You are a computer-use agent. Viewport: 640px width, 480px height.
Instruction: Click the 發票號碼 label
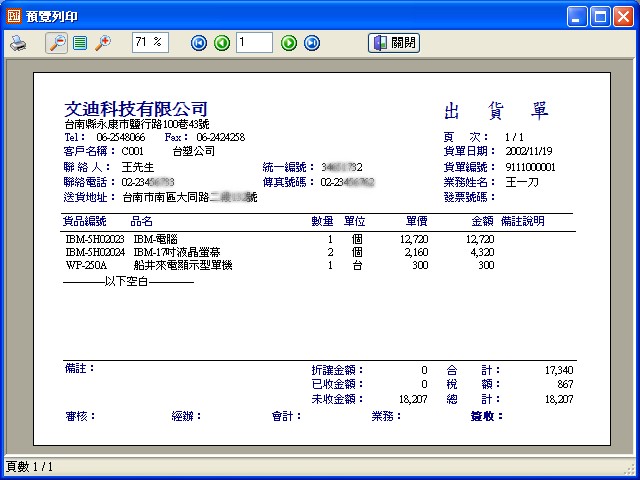click(469, 197)
